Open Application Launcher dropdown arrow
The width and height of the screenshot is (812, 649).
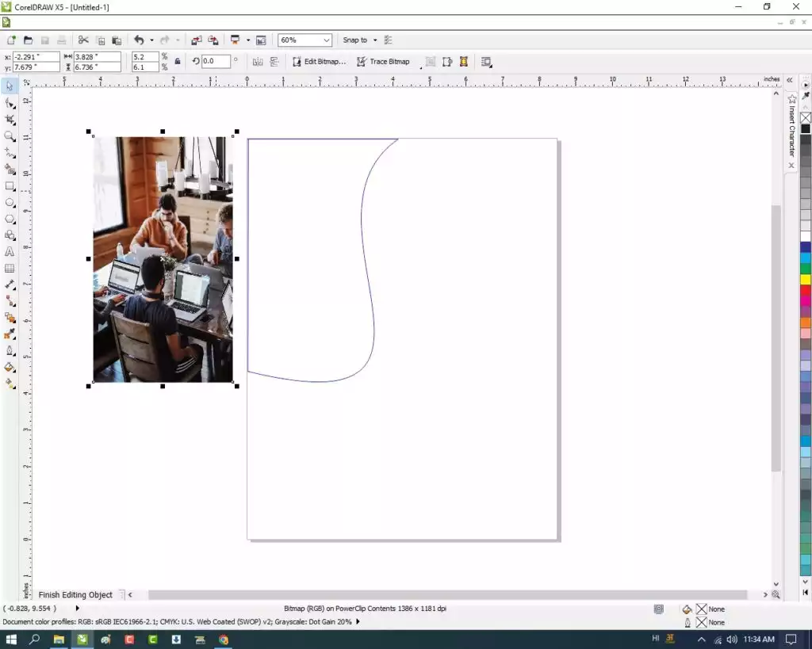(x=248, y=40)
